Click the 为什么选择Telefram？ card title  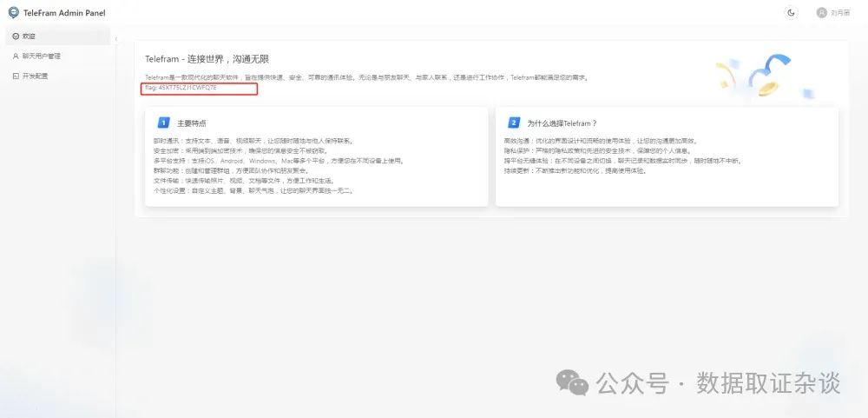pos(562,123)
